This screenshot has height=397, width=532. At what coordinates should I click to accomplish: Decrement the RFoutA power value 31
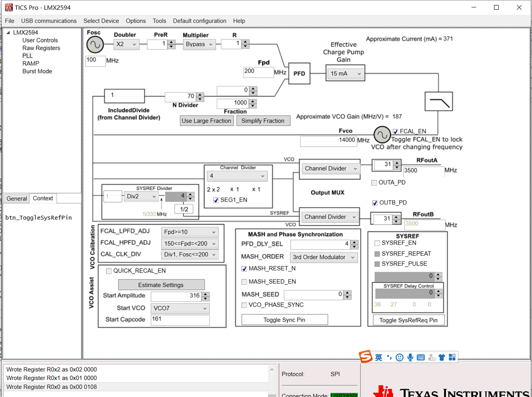click(397, 167)
